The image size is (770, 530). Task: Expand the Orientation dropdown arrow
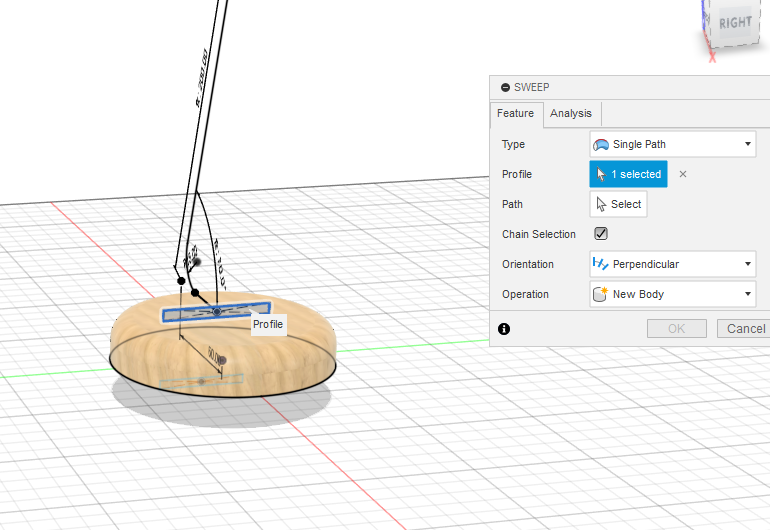(x=748, y=264)
